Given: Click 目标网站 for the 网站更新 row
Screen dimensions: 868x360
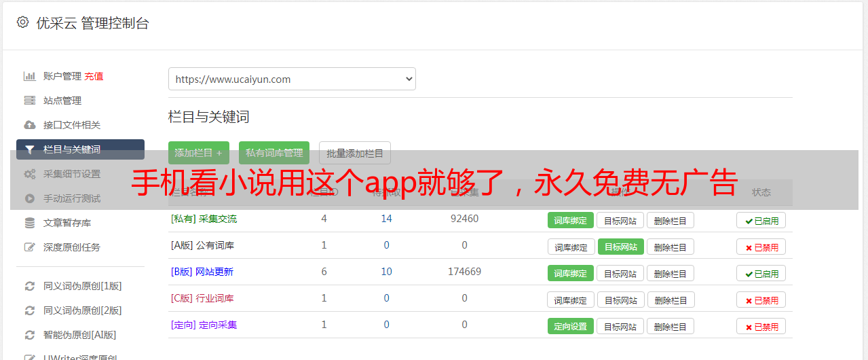Looking at the screenshot, I should (x=620, y=273).
